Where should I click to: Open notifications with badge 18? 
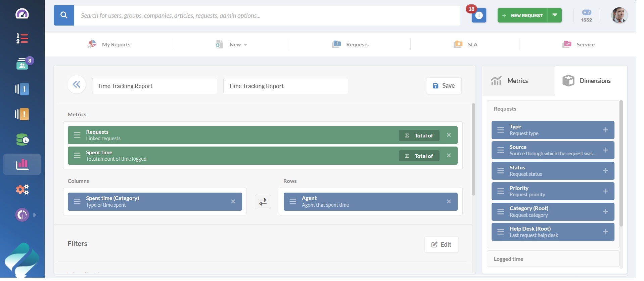point(478,15)
